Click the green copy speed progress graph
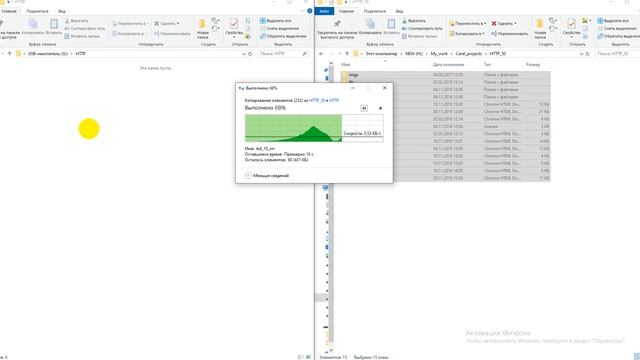 click(314, 128)
